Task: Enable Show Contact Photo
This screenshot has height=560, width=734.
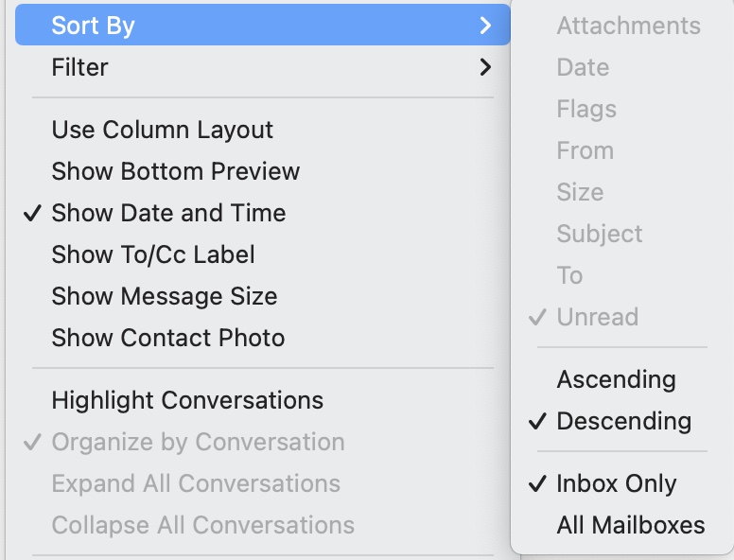Action: 167,338
